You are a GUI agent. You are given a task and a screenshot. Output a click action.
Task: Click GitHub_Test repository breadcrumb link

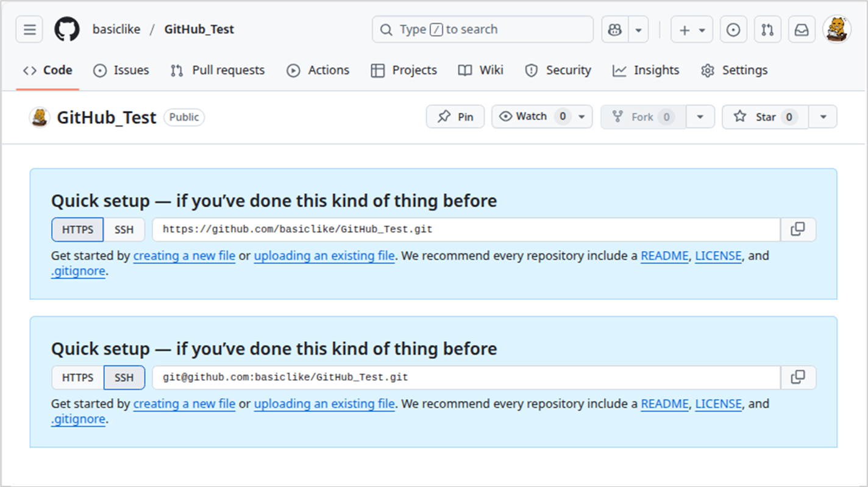tap(199, 29)
